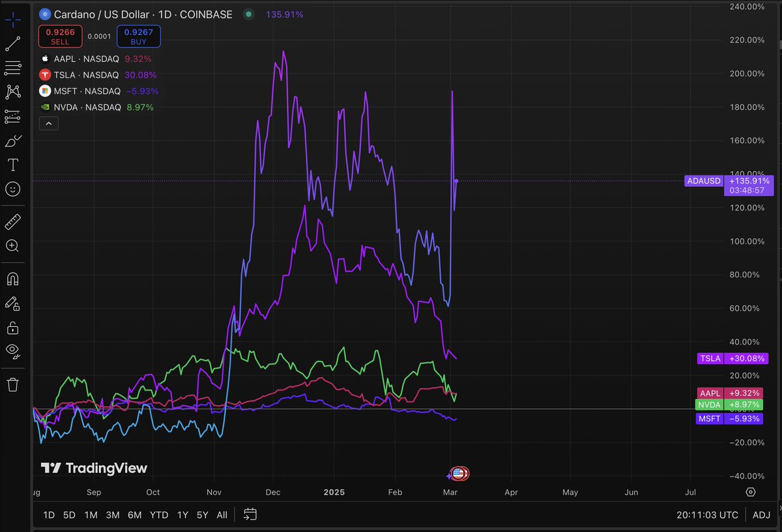This screenshot has width=782, height=532.
Task: Open chart scale settings gear icon
Action: click(x=751, y=492)
